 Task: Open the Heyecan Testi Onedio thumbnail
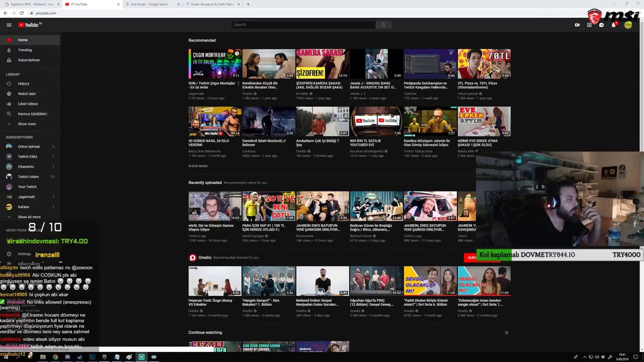pos(215,281)
